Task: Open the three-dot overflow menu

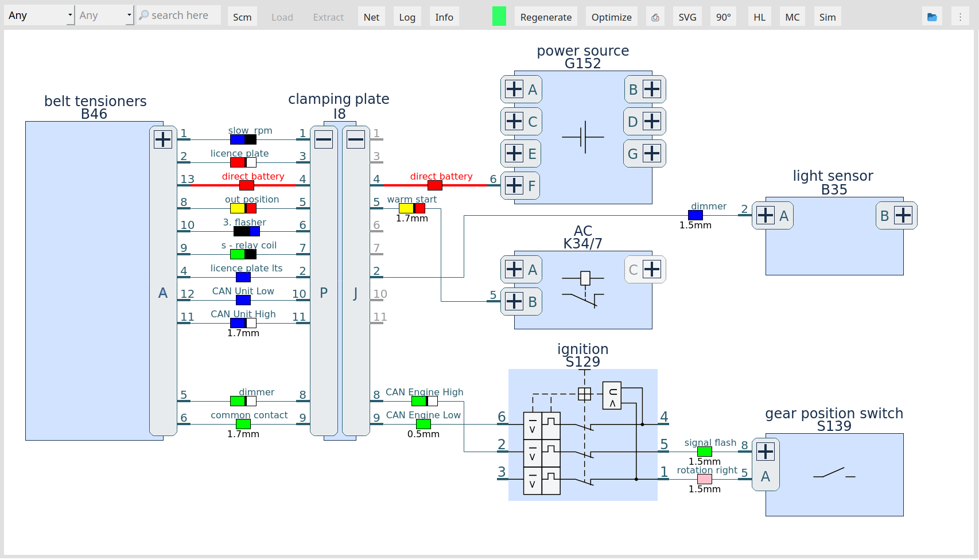Action: 960,17
